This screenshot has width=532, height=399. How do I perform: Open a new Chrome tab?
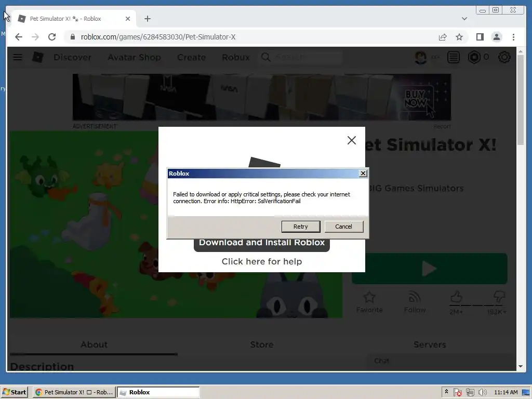147,19
